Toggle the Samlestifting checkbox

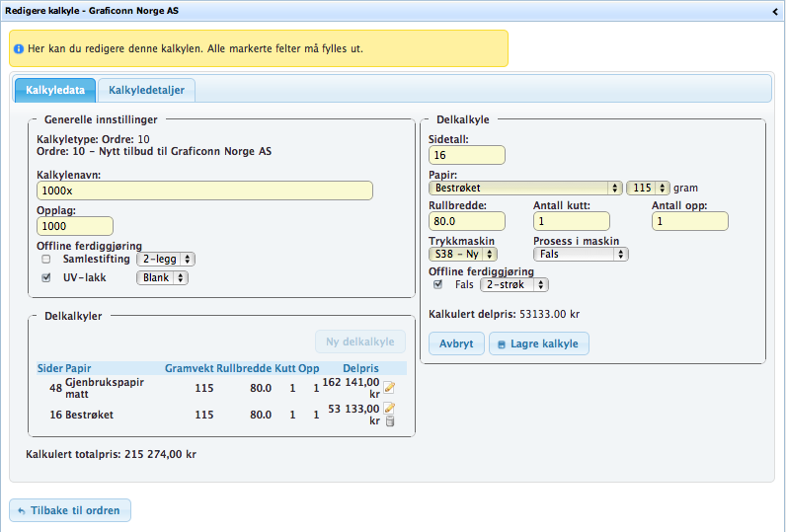tap(45, 259)
